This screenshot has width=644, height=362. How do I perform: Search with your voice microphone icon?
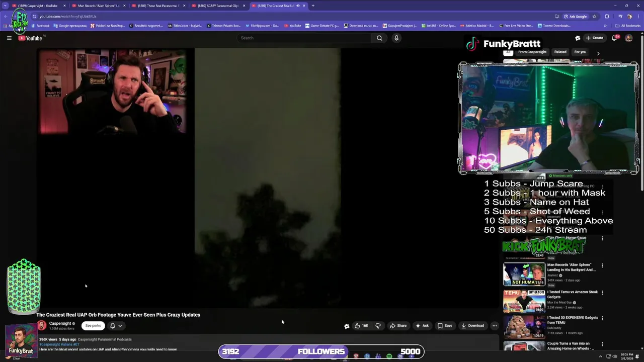[x=396, y=38]
